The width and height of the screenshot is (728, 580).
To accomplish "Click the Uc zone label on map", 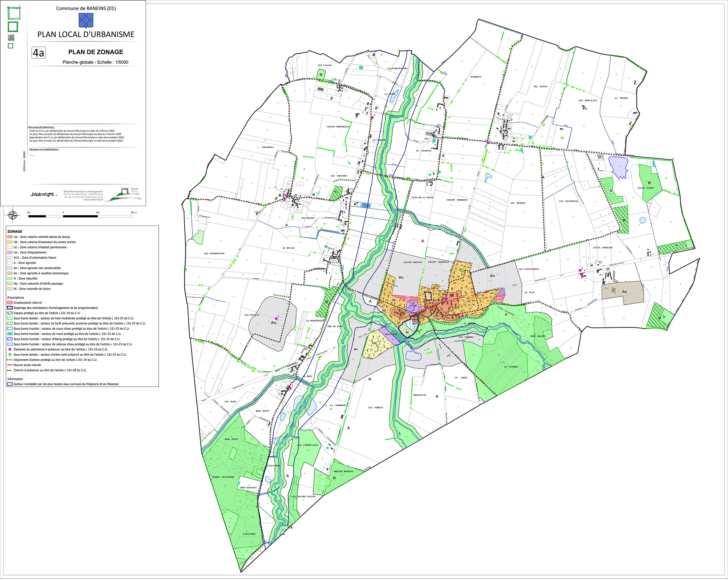I will coord(374,343).
